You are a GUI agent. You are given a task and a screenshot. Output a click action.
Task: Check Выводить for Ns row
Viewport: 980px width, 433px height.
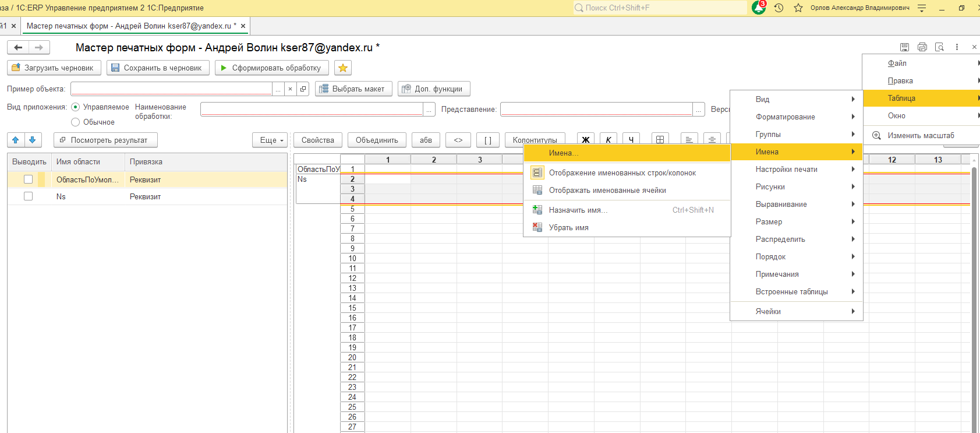point(28,196)
